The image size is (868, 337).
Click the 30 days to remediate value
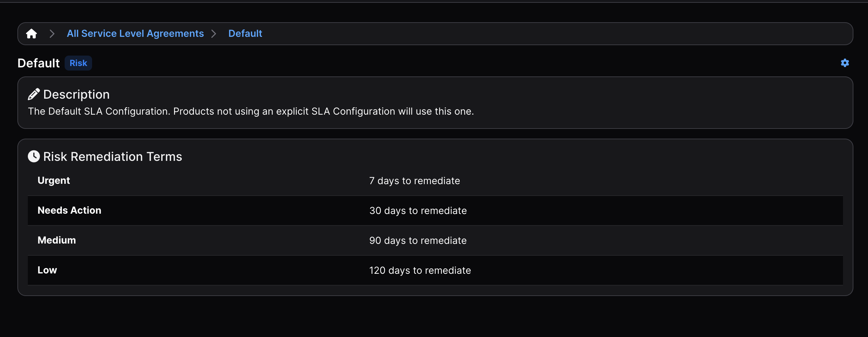tap(418, 211)
